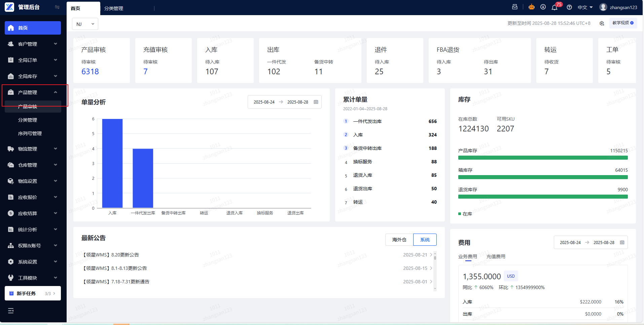Click the 全局库存 warehouse icon
Screen dimensions: 644x325
(11, 76)
